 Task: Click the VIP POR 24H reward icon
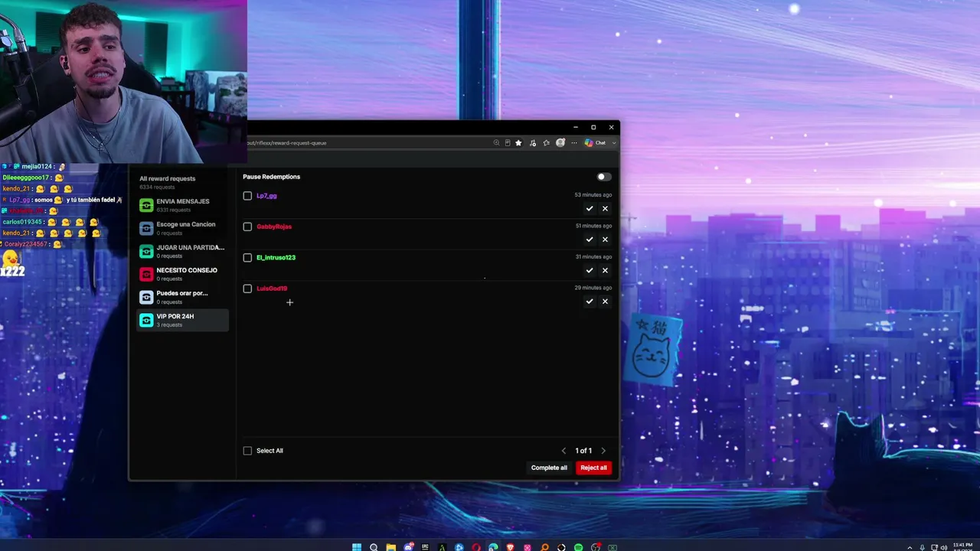146,320
